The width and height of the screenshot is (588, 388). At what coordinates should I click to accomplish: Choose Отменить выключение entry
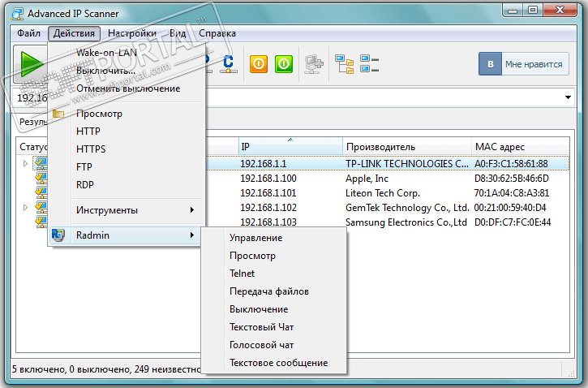pyautogui.click(x=127, y=88)
